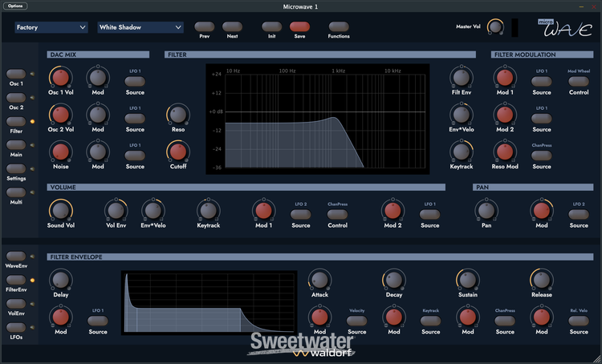602x364 pixels.
Task: Load the next preset with Next
Action: pos(232,26)
